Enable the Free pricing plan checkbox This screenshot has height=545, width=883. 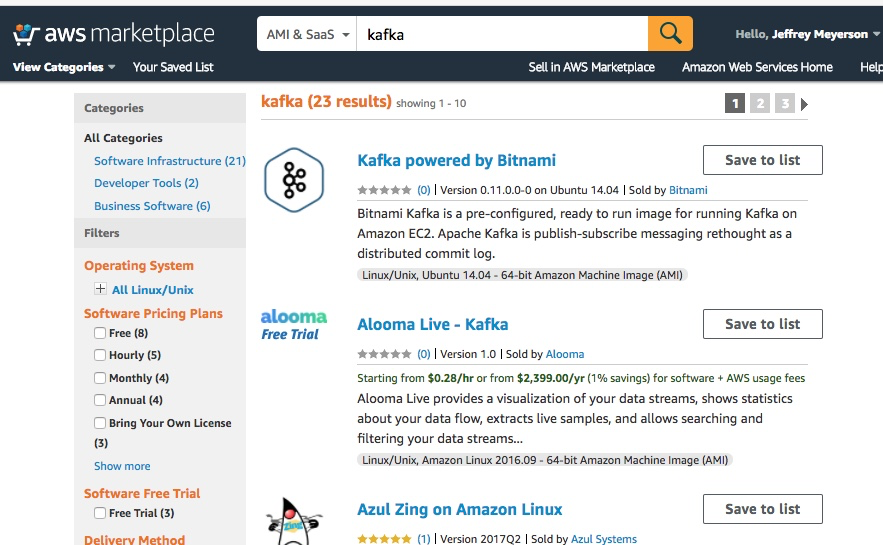tap(100, 333)
